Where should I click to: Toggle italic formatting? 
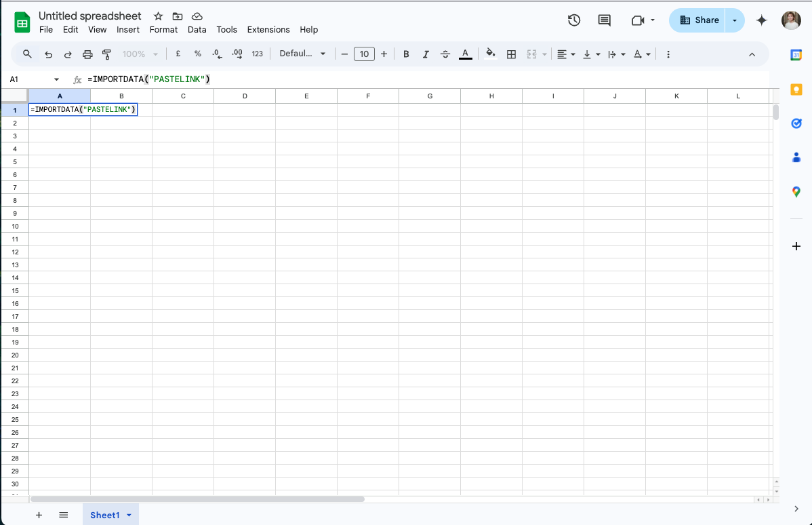426,54
